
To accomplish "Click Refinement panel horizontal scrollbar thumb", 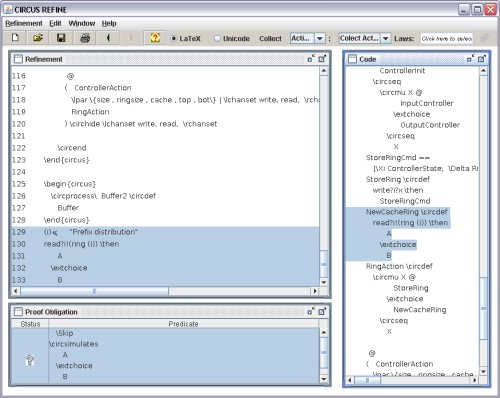I will tap(94, 291).
